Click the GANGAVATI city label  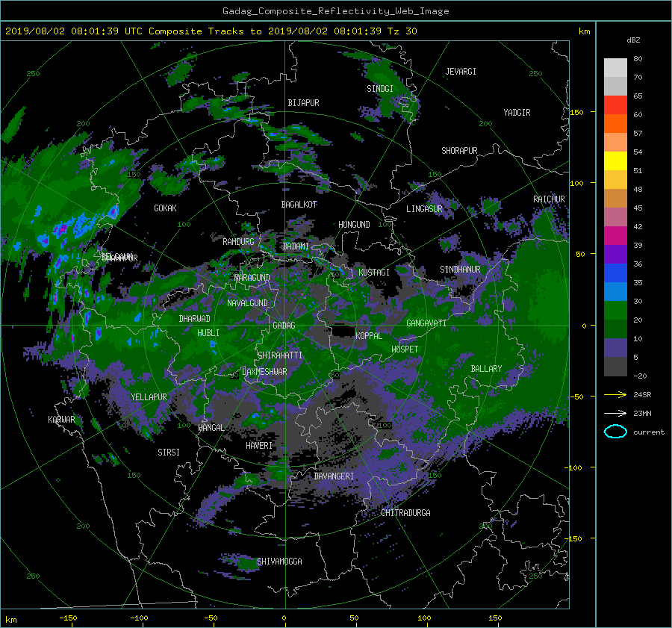pos(426,323)
